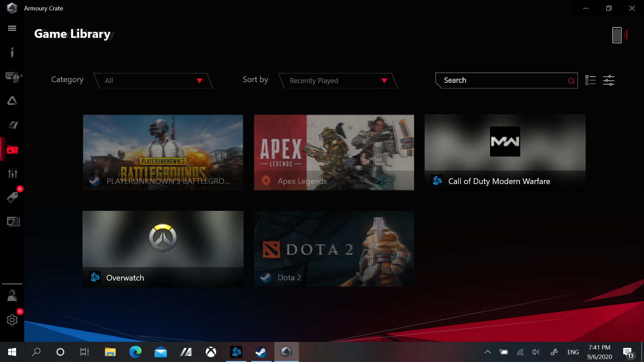Open the Wi-Fi network tray icon
The height and width of the screenshot is (362, 644).
[x=520, y=352]
